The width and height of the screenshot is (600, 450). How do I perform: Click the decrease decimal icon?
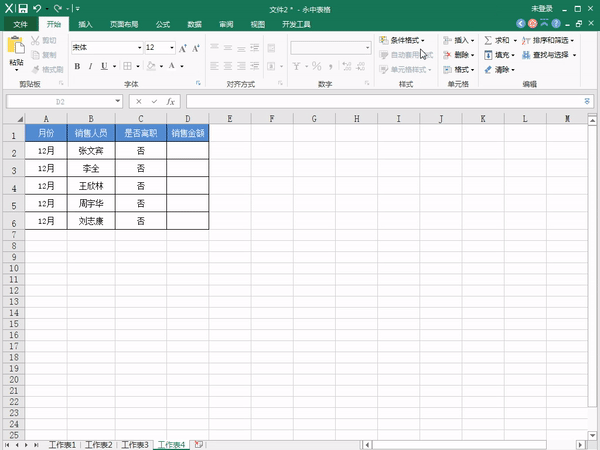pos(361,66)
